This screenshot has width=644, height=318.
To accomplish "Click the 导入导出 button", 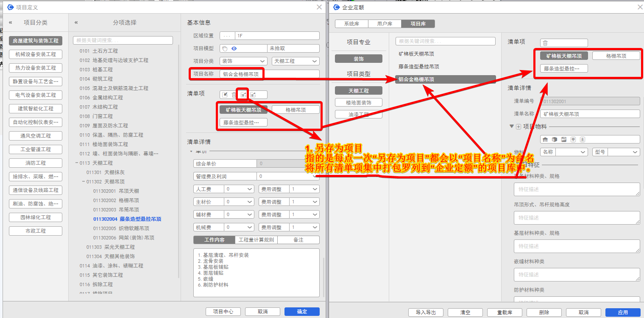I will [x=426, y=312].
